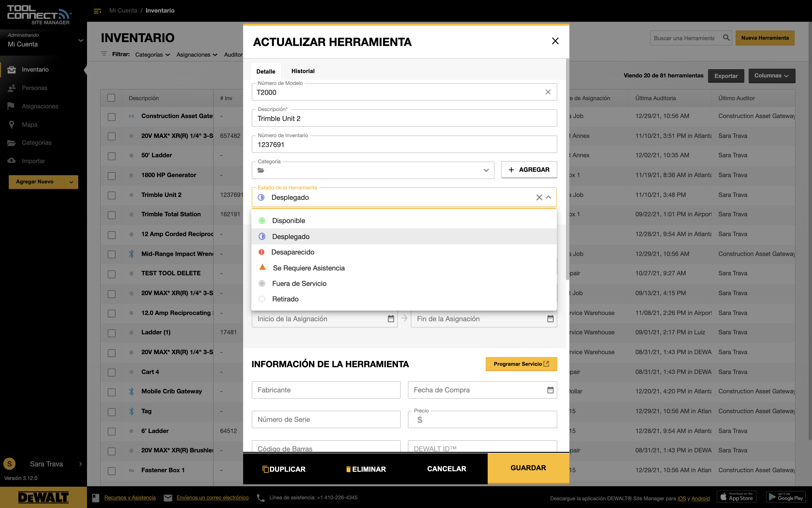Click the Bluetooth icon for Tag row

(131, 411)
